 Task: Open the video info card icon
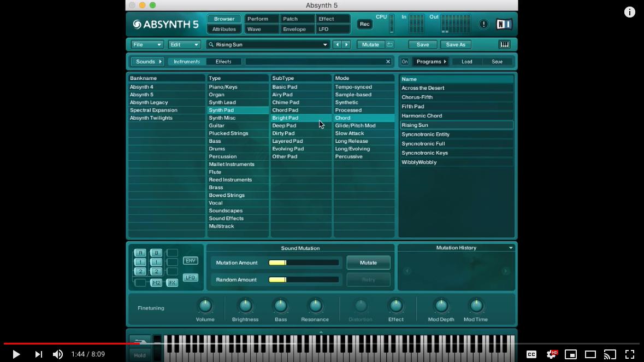tap(630, 13)
